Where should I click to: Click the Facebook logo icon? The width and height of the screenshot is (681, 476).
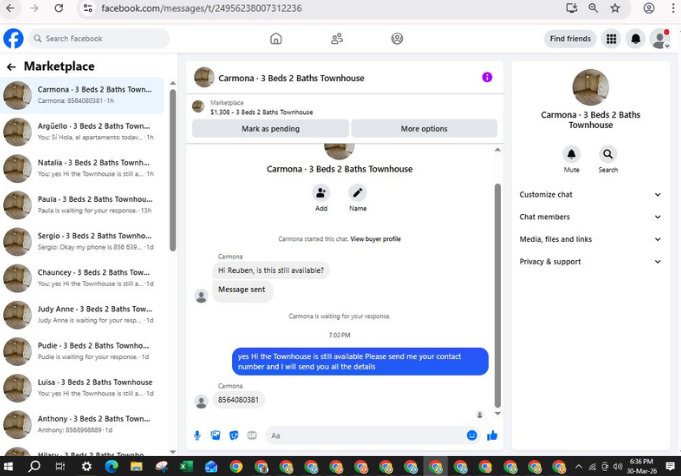pos(13,39)
